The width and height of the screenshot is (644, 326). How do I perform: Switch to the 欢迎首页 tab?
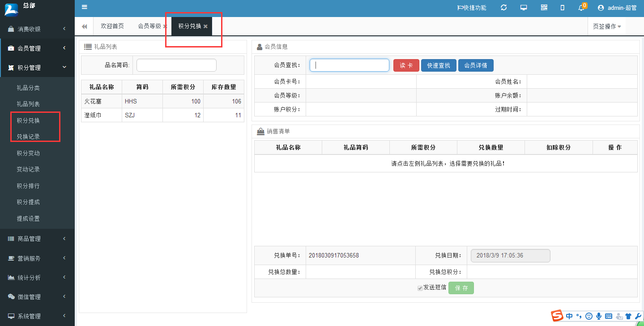tap(112, 26)
